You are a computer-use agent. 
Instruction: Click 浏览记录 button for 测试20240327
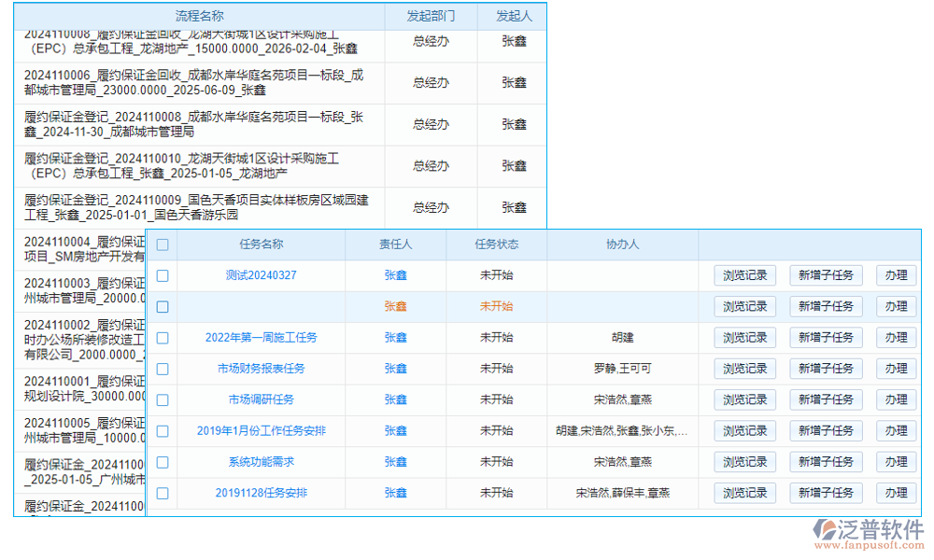(x=744, y=274)
